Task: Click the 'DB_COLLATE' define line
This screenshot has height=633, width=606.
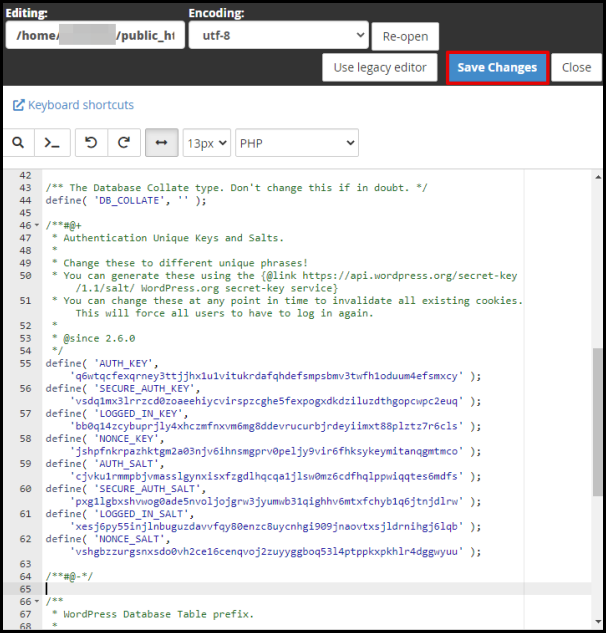Action: (126, 200)
